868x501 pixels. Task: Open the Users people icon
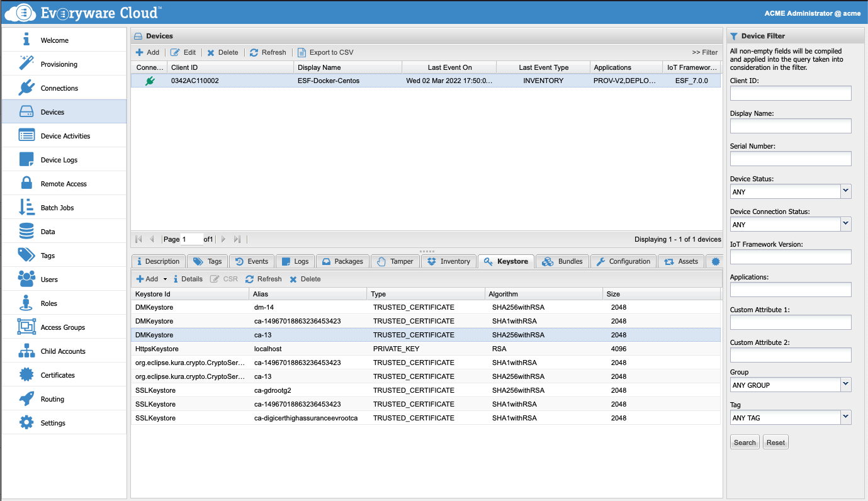tap(26, 279)
